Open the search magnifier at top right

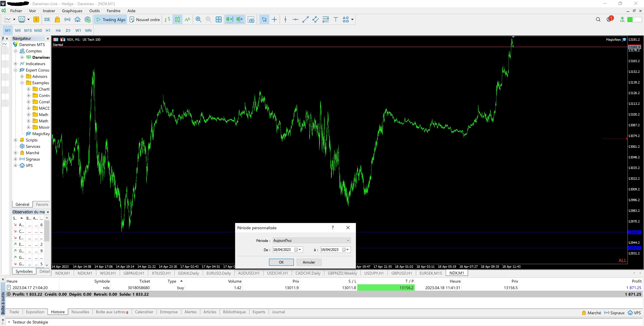point(598,19)
